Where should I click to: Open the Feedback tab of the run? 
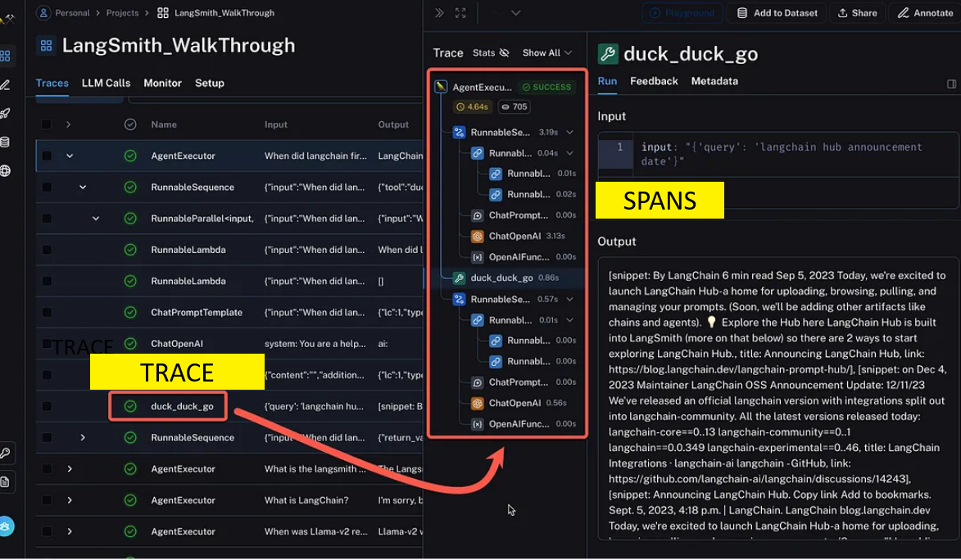pos(654,81)
